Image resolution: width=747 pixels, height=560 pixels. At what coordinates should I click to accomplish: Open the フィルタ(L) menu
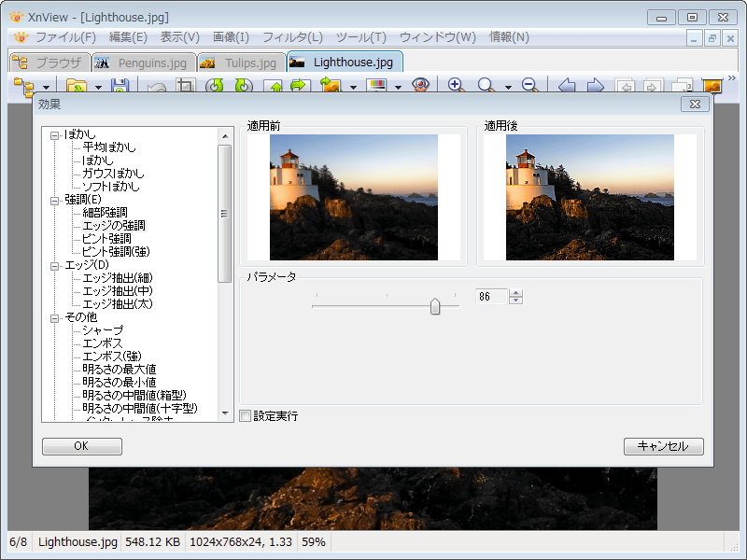tap(292, 37)
